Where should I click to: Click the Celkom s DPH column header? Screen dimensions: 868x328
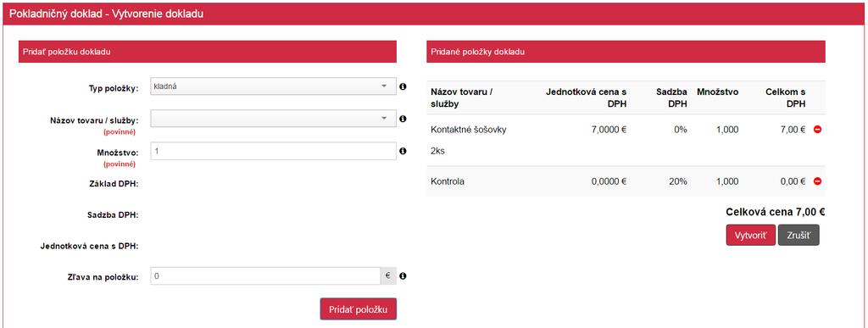[x=785, y=98]
